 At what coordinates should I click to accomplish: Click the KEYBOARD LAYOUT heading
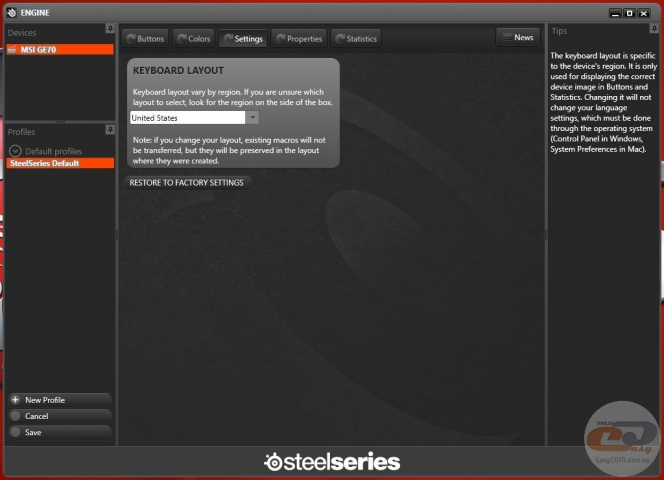(x=178, y=71)
